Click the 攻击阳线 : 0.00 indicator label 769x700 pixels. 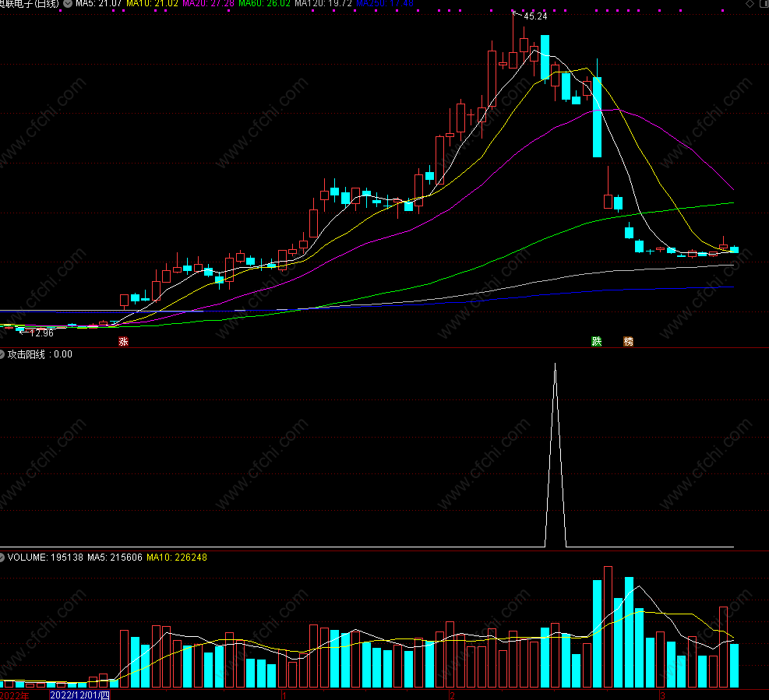40,354
